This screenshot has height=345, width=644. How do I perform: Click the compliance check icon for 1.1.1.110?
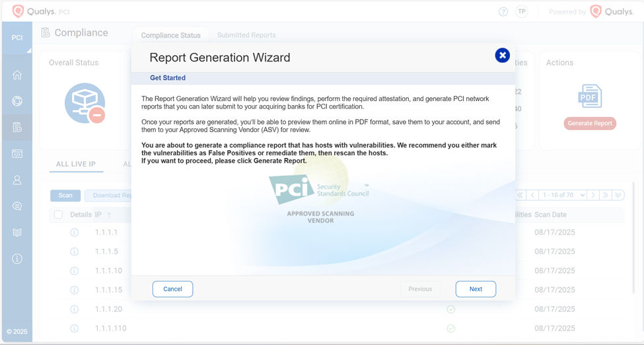450,328
